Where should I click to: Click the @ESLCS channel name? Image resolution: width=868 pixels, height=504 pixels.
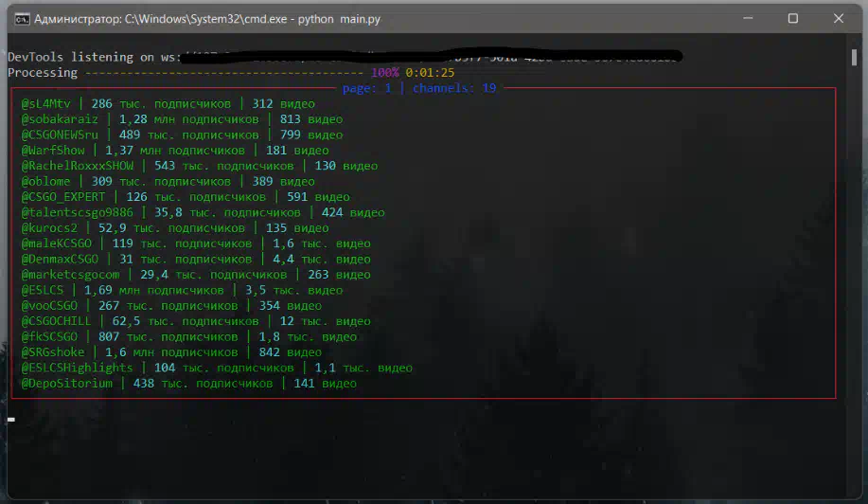pyautogui.click(x=42, y=290)
